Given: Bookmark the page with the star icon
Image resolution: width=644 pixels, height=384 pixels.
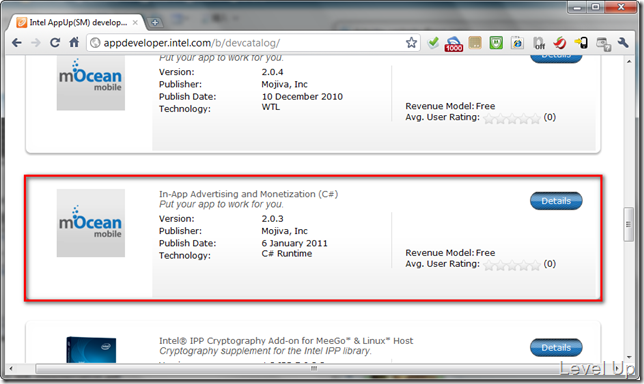Looking at the screenshot, I should [x=411, y=43].
